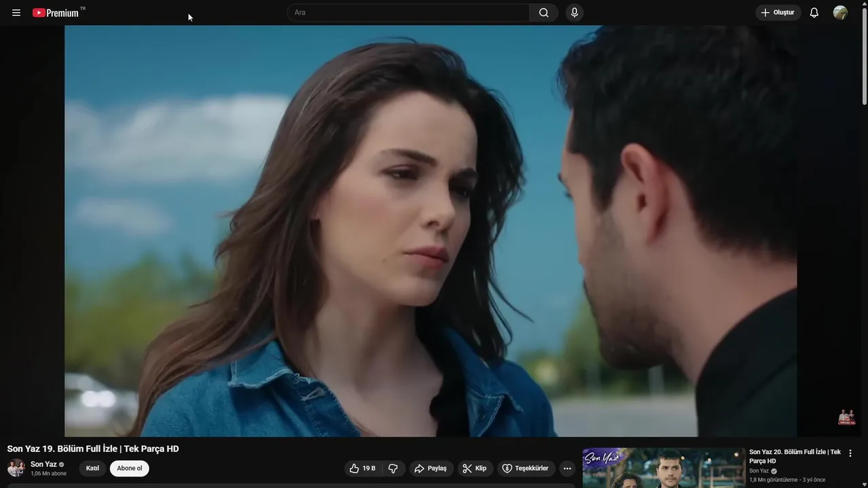Open options menu for the Son Yaz 20. Bölüm video
868x488 pixels.
click(850, 453)
